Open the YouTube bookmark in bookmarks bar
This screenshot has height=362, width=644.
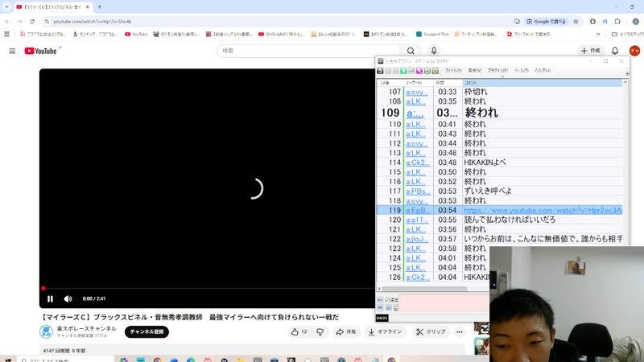[x=136, y=34]
